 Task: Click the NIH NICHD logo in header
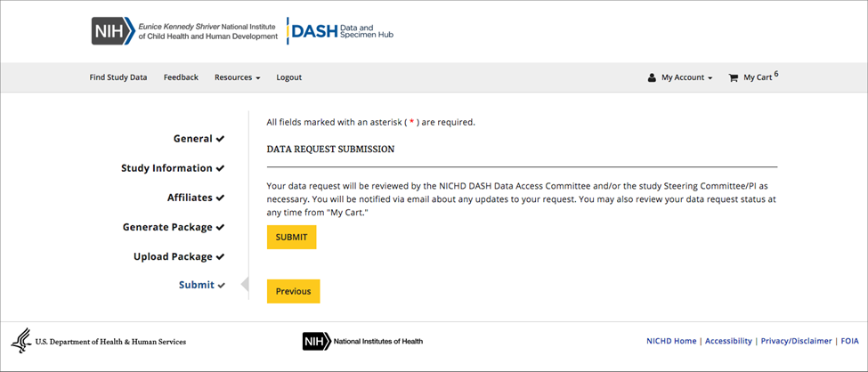(184, 31)
